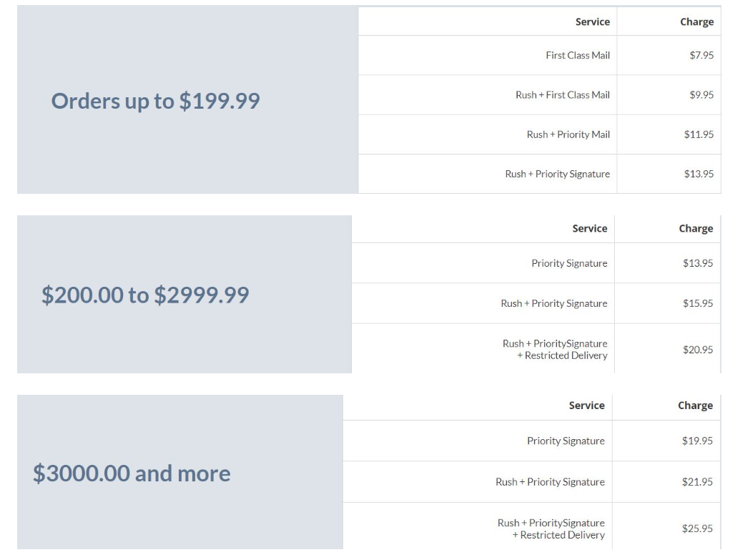Click the '$3000.00 and more' heading
The width and height of the screenshot is (740, 560).
(x=132, y=473)
